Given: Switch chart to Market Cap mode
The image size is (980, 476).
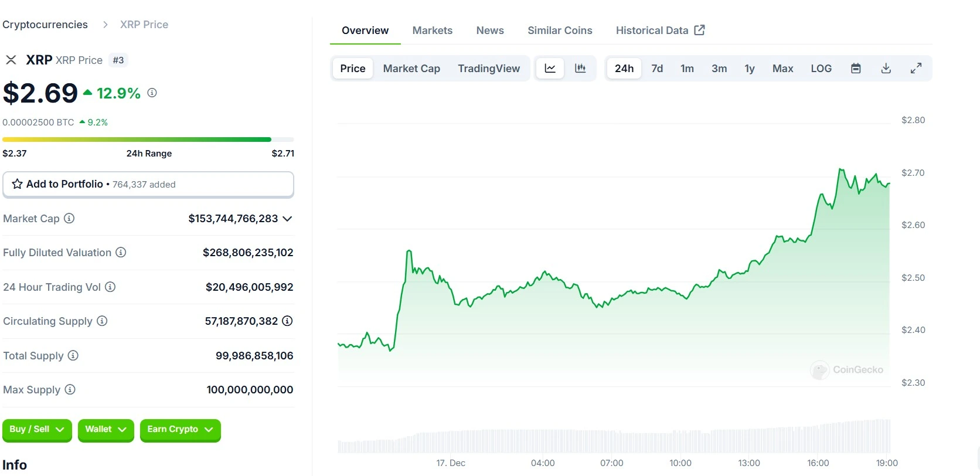Looking at the screenshot, I should (411, 69).
